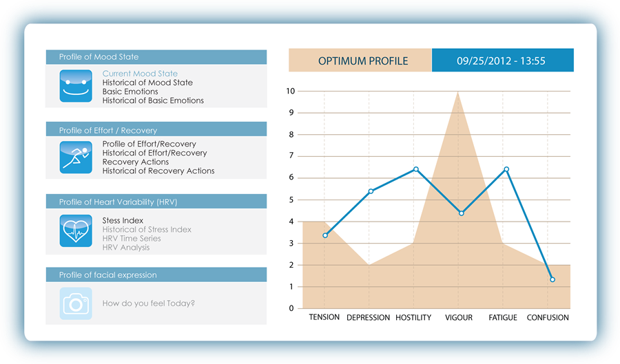620x364 pixels.
Task: Click the Profile of Heart Variability header
Action: coord(156,202)
